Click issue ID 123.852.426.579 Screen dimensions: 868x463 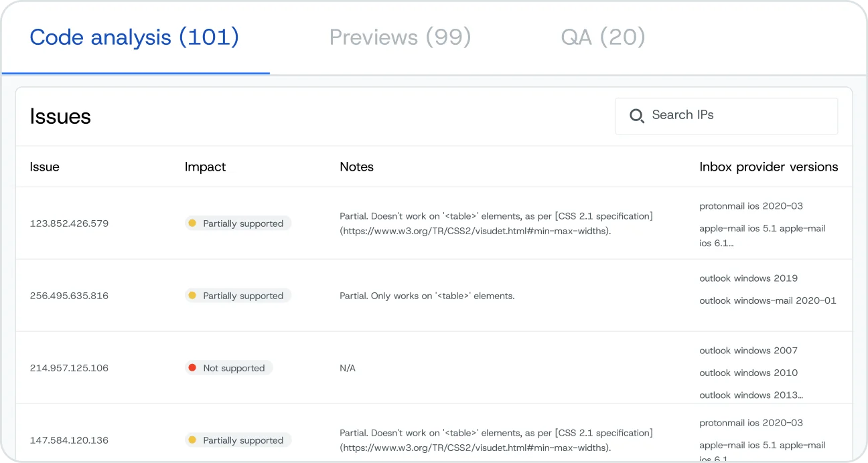pyautogui.click(x=69, y=223)
